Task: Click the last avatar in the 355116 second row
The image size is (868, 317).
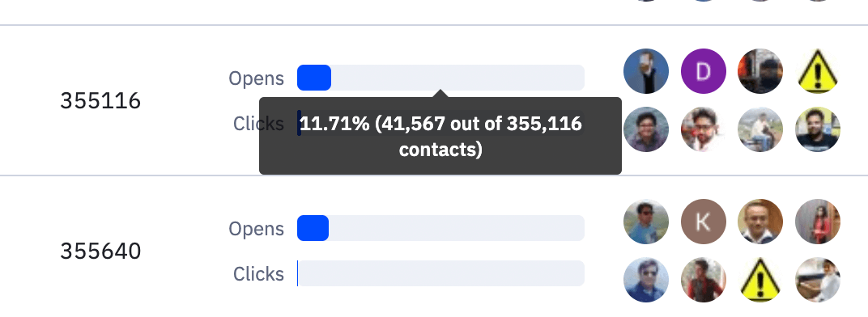Action: click(x=818, y=129)
